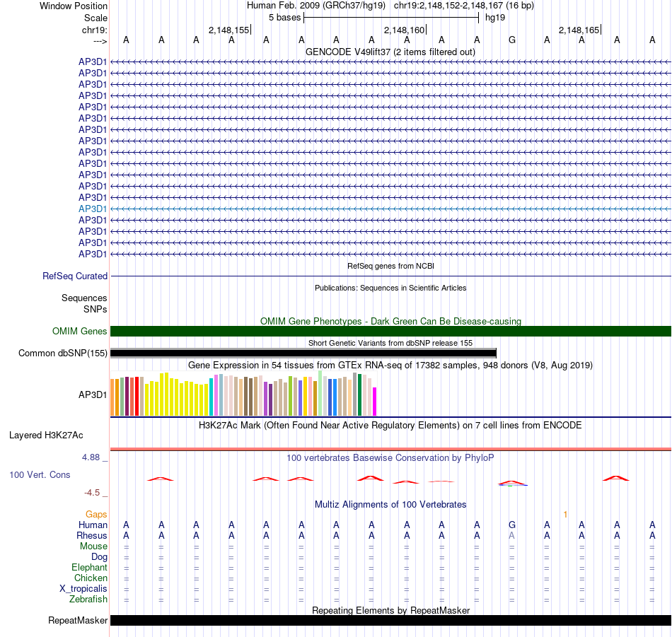Click the -4.5 PhyloP lower limit value
672x637 pixels.
click(92, 493)
